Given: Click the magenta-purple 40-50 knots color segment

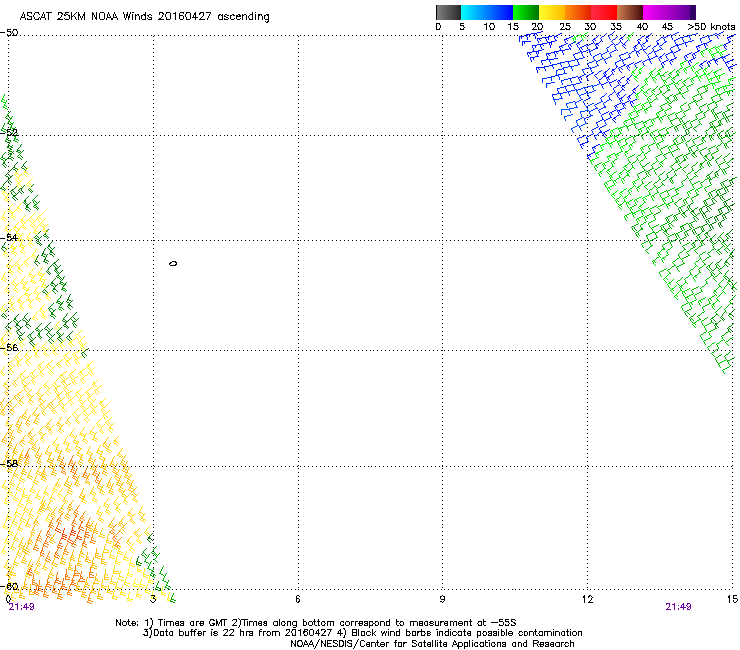Looking at the screenshot, I should 669,12.
